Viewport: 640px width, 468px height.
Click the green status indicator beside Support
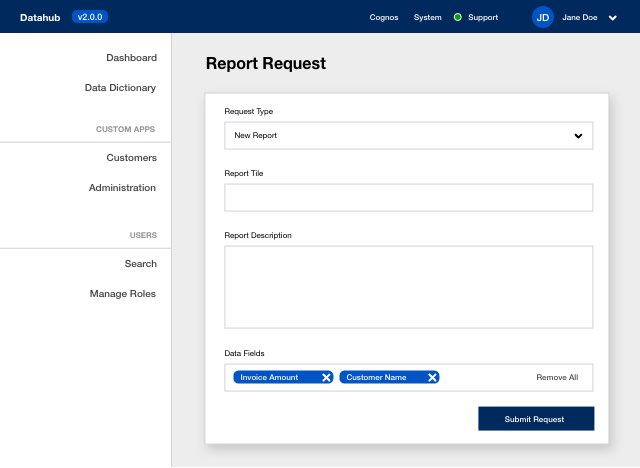tap(458, 17)
